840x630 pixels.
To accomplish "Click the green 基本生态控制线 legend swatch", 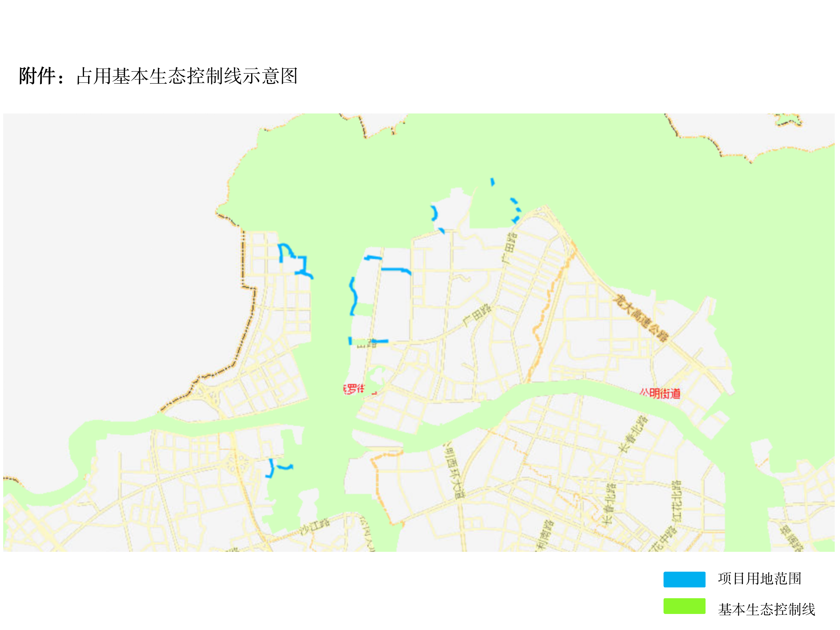I will (684, 606).
